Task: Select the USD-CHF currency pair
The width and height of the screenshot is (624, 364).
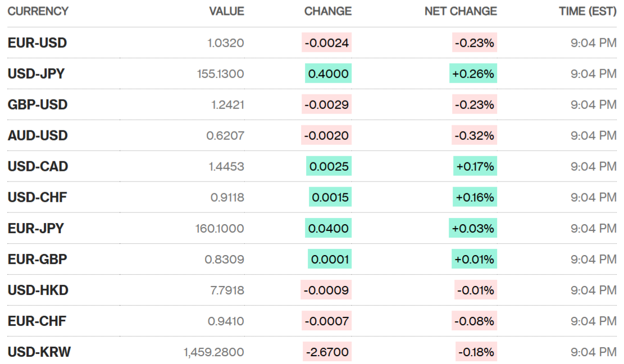Action: pyautogui.click(x=37, y=197)
